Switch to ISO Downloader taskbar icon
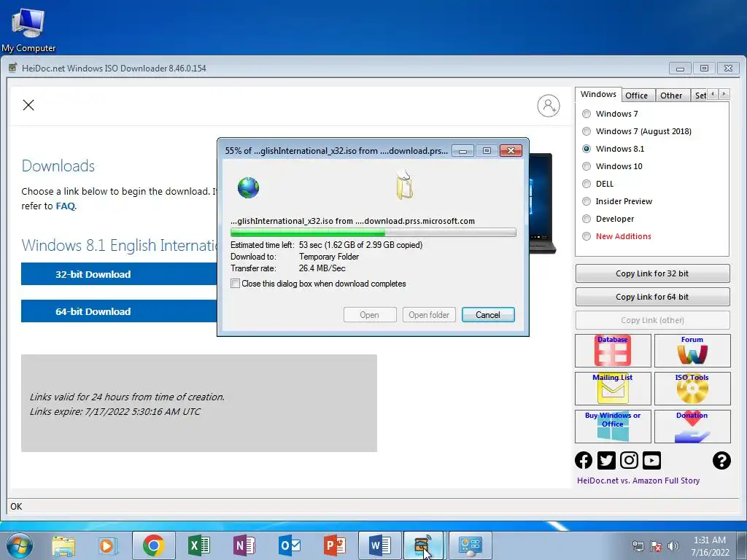747x560 pixels. click(424, 545)
